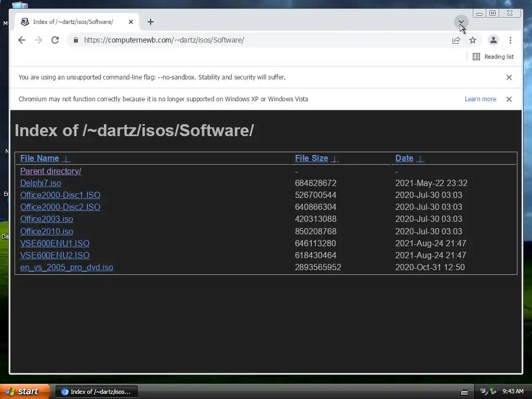Download VSE600ENU1.ISO
Screen dimensions: 532x399
pyautogui.click(x=55, y=243)
